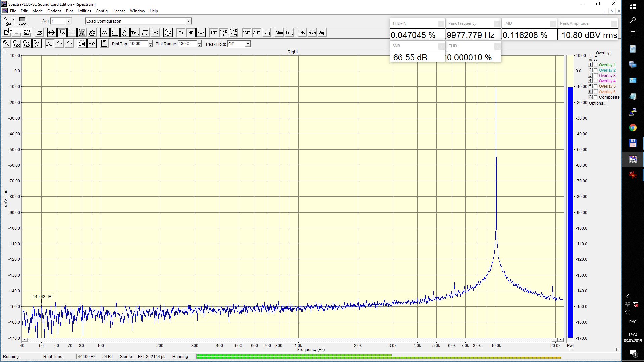Viewport: 644px width, 362px height.
Task: Toggle the THD+N utility display
Action: coord(224,33)
